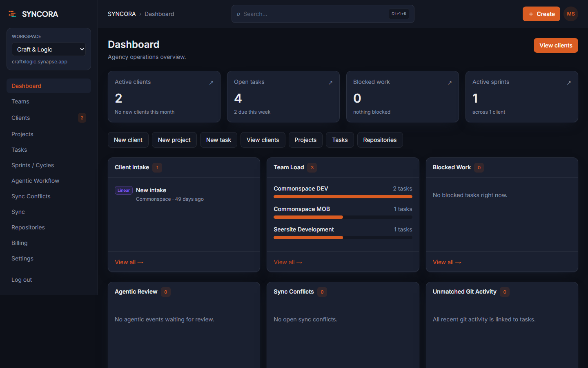The height and width of the screenshot is (368, 588).
Task: Click the Dashboard breadcrumb item
Action: tap(159, 14)
